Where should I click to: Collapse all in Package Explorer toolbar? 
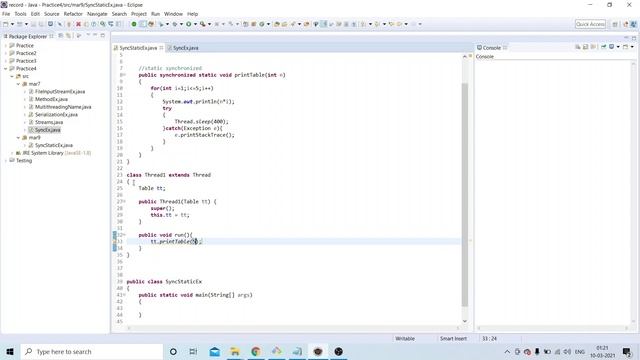[x=61, y=36]
